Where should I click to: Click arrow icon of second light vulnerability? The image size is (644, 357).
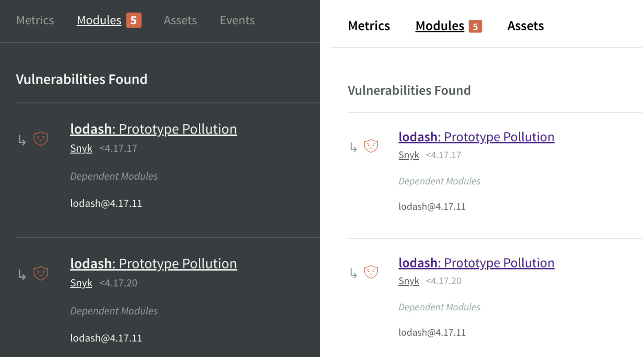[x=353, y=273]
